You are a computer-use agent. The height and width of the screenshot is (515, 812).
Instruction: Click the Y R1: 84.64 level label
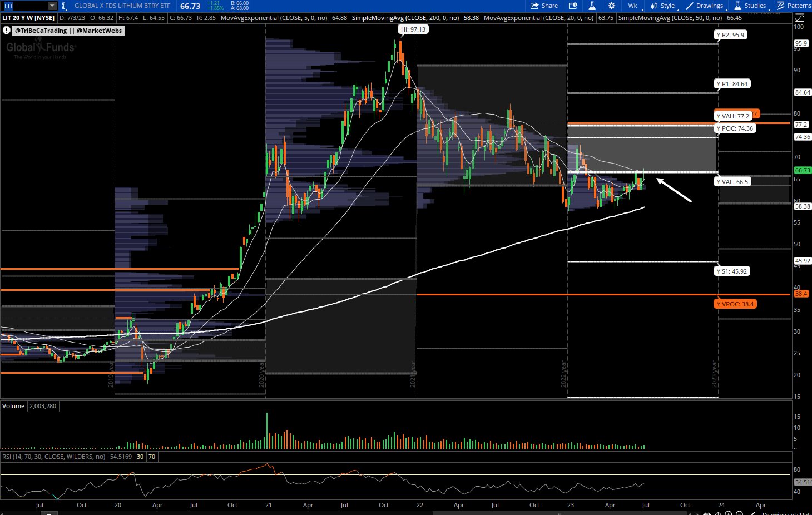pos(732,84)
